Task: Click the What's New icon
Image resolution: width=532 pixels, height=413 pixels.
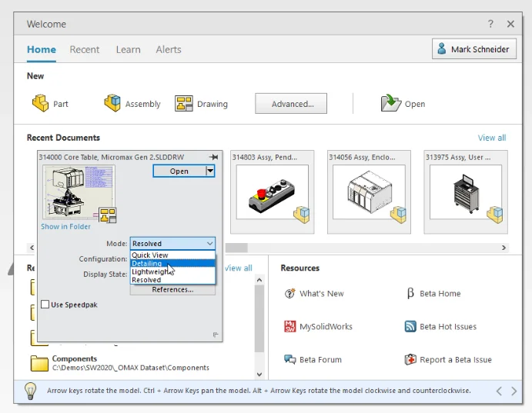Action: 289,293
